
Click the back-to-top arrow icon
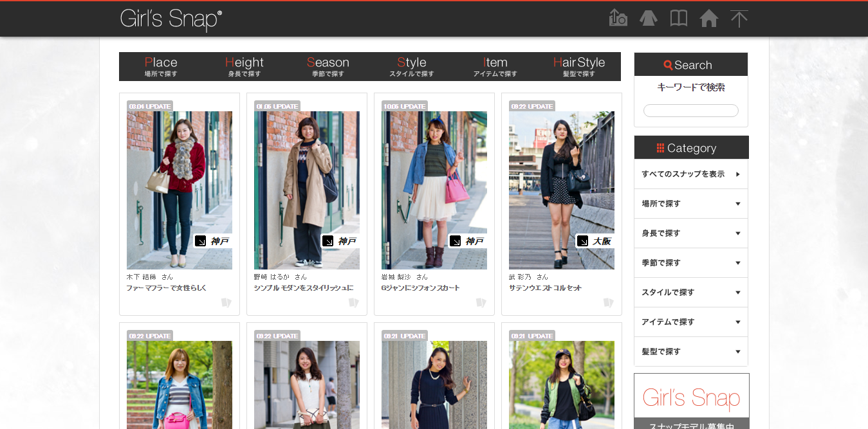739,18
